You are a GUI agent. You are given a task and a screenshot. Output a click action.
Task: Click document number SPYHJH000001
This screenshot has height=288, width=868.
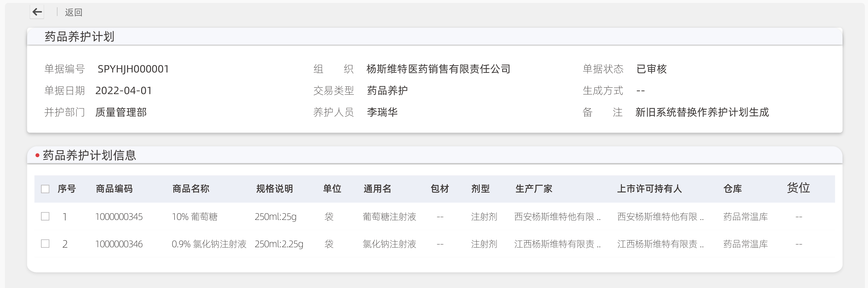[133, 69]
